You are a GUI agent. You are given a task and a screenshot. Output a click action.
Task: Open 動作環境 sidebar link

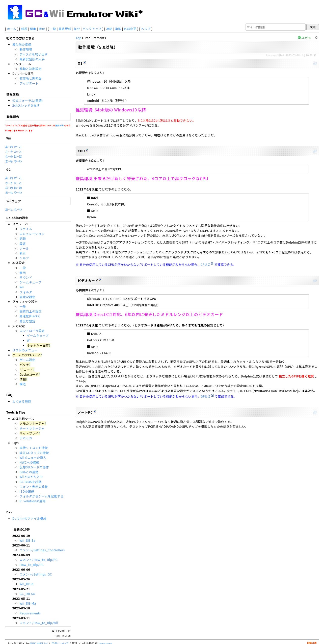pyautogui.click(x=26, y=50)
